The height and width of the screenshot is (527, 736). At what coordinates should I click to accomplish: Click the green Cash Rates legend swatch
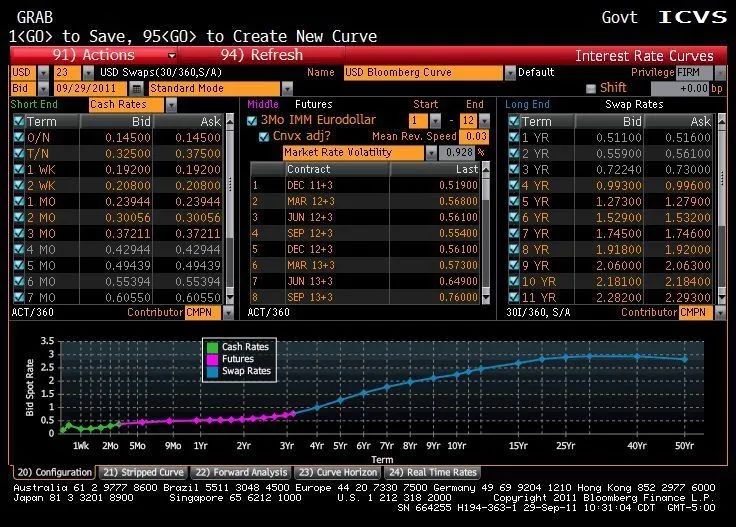(211, 347)
